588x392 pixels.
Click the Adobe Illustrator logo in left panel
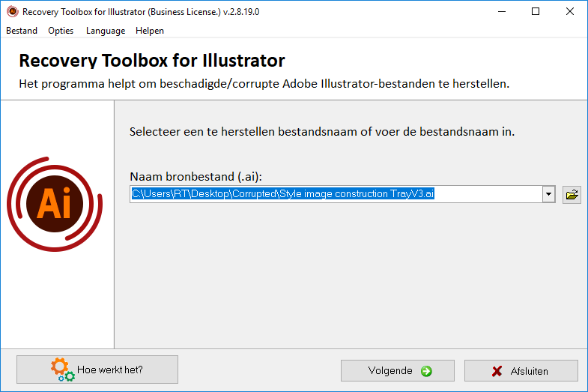(x=55, y=204)
